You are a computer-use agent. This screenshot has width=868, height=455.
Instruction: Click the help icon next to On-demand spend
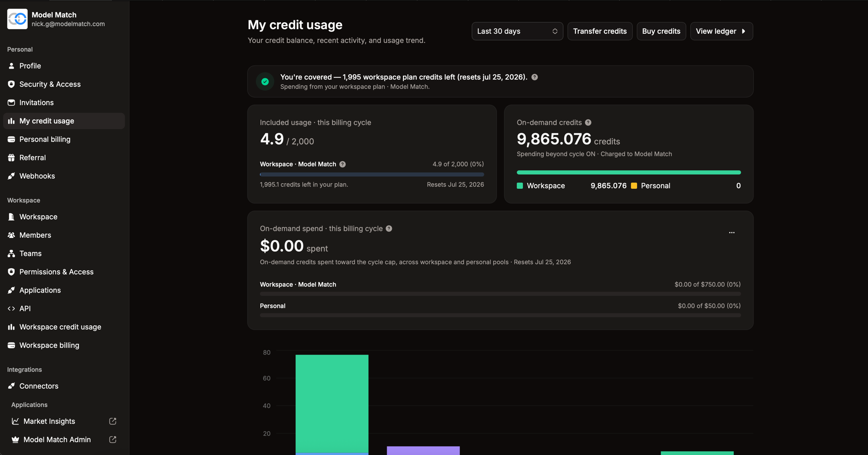coord(389,228)
